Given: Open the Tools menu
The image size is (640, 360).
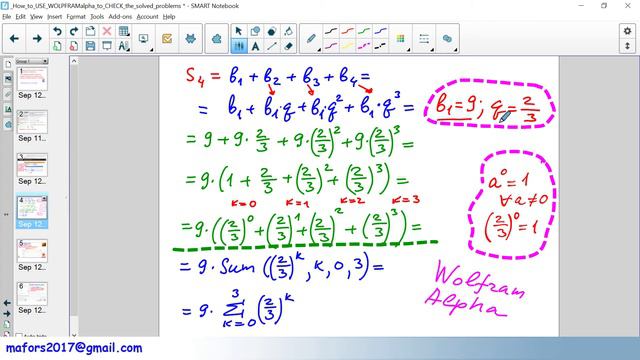Looking at the screenshot, I should click(97, 17).
